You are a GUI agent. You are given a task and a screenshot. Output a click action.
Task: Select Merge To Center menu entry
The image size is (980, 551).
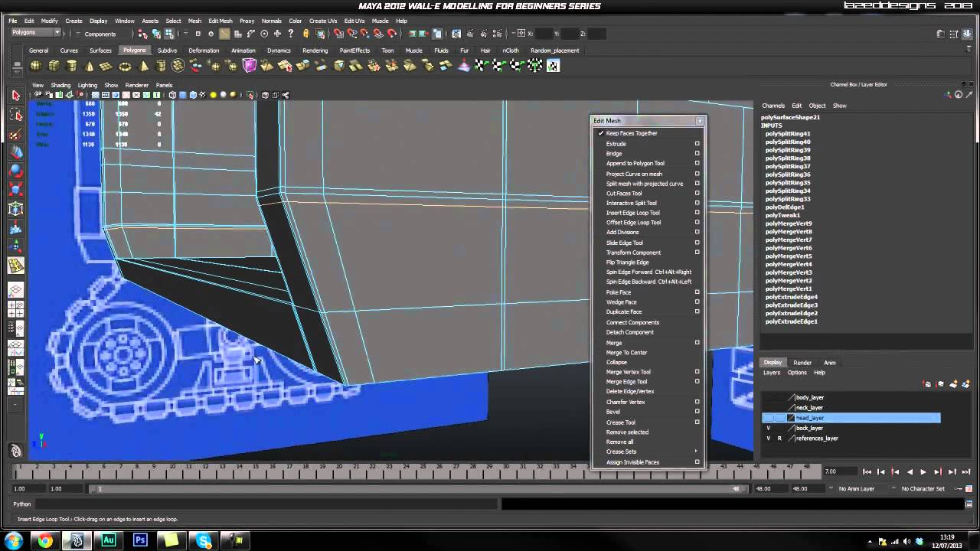point(626,353)
